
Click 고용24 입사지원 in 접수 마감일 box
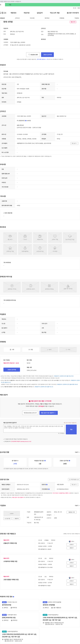(12, 369)
